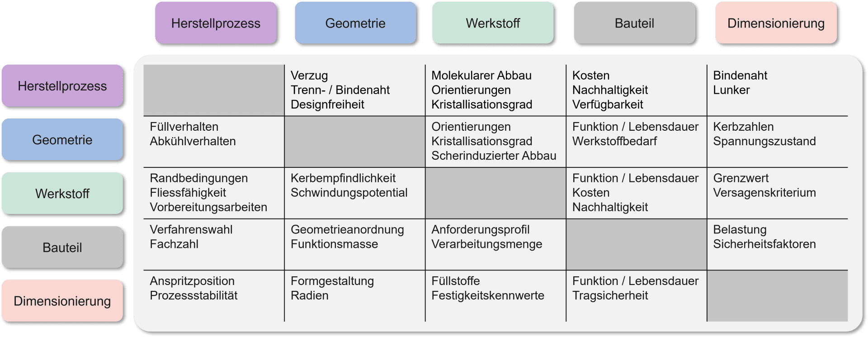The height and width of the screenshot is (337, 868).
Task: Click the cell listing Füllverhalten and Abkühlverhalten
Action: 214,142
